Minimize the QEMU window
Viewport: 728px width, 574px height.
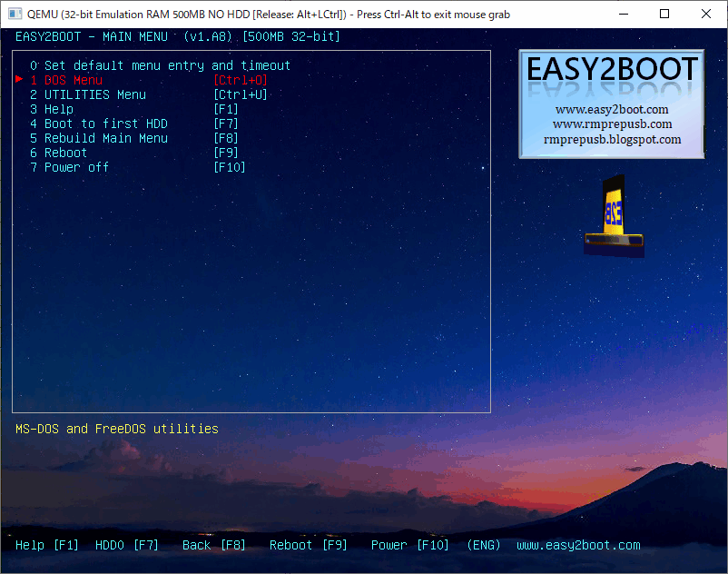pos(624,14)
